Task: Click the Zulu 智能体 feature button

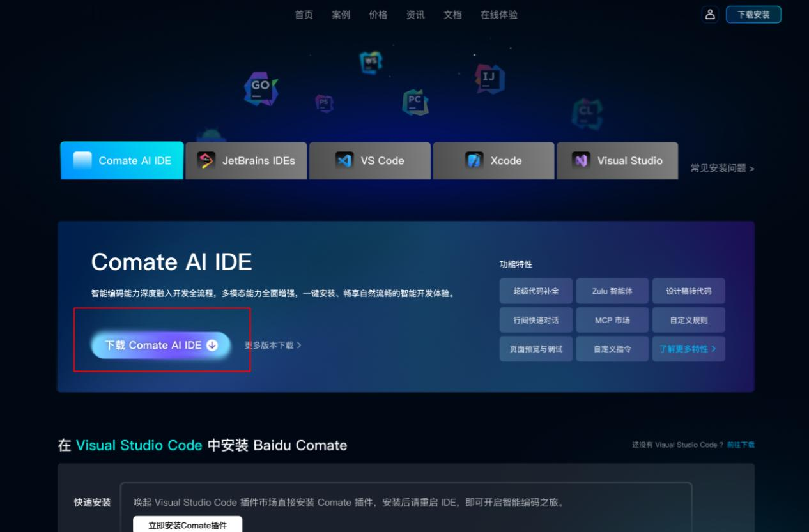Action: tap(612, 291)
